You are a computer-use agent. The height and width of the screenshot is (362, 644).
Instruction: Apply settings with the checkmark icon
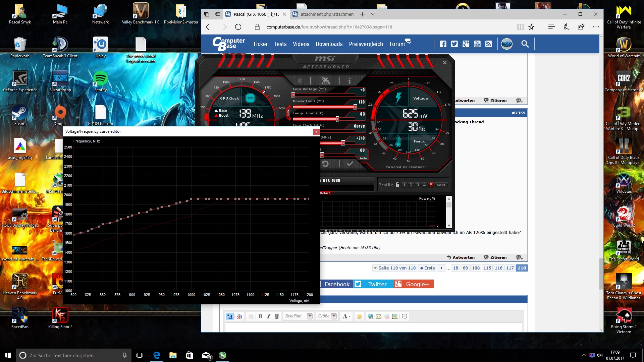coord(350,164)
